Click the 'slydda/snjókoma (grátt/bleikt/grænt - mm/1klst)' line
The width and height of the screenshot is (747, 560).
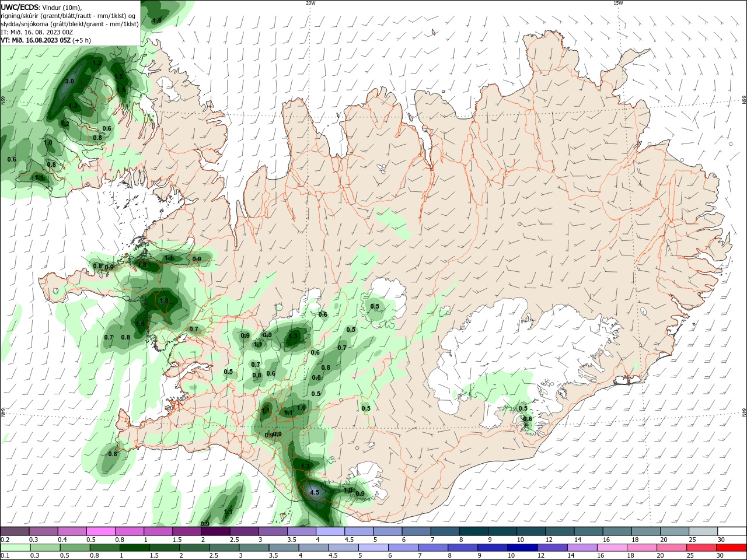(69, 24)
